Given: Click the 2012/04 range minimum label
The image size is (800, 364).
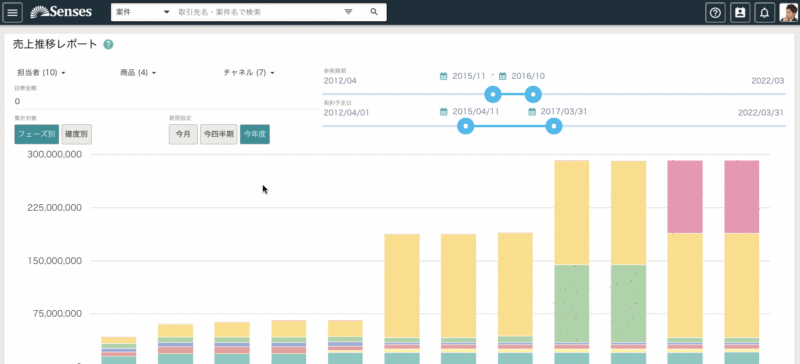Looking at the screenshot, I should click(x=340, y=81).
